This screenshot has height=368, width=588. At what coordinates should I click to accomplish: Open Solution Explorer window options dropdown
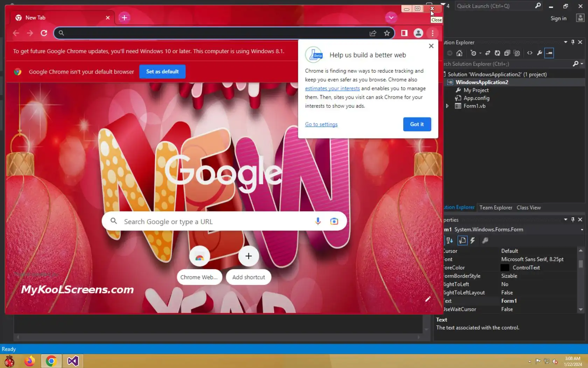pos(566,42)
